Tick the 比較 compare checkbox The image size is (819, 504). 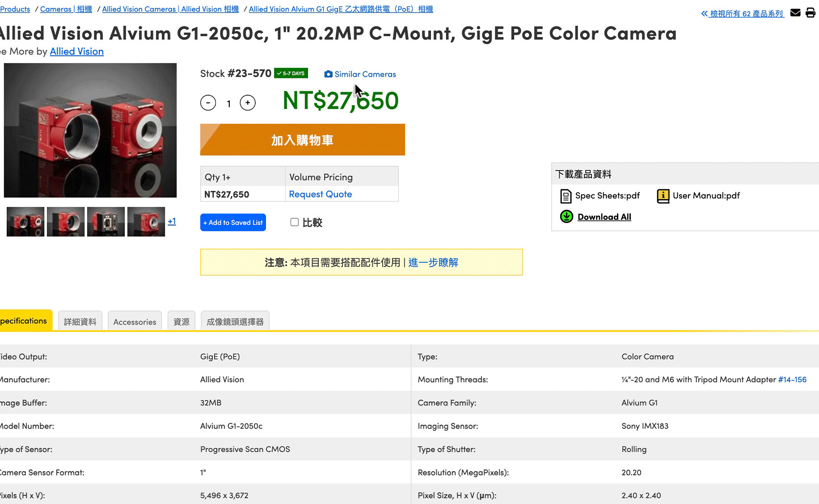point(294,222)
